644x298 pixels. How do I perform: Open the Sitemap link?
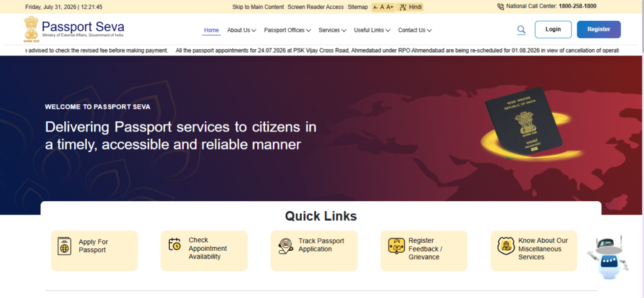[358, 7]
